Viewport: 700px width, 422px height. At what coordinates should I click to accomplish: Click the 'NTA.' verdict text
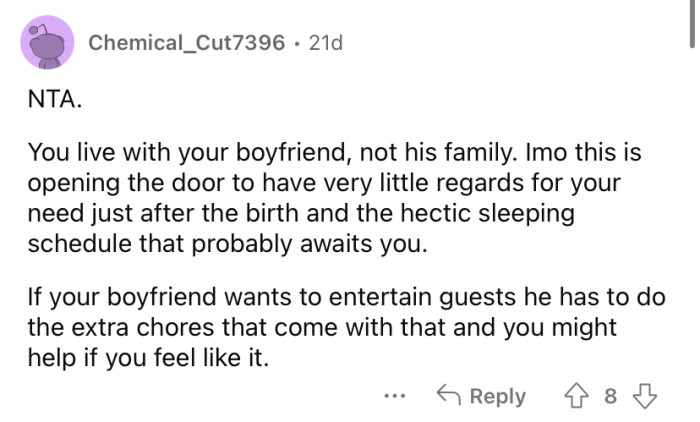tap(50, 100)
